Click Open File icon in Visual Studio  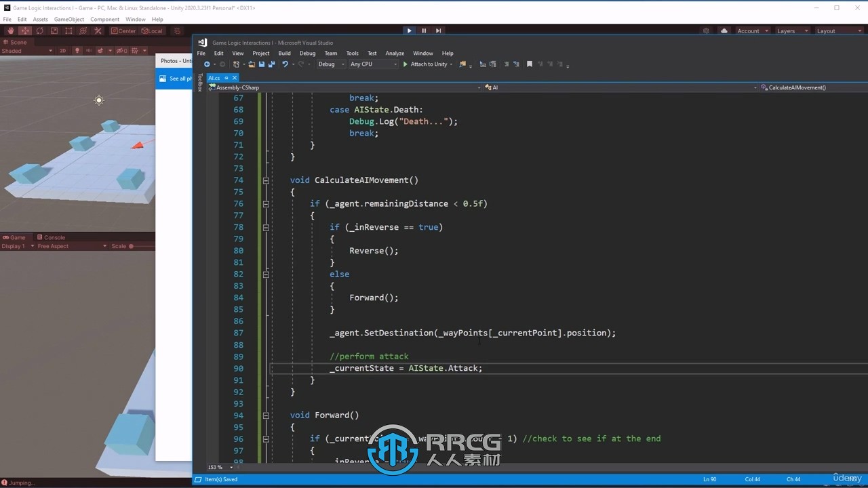pyautogui.click(x=252, y=64)
